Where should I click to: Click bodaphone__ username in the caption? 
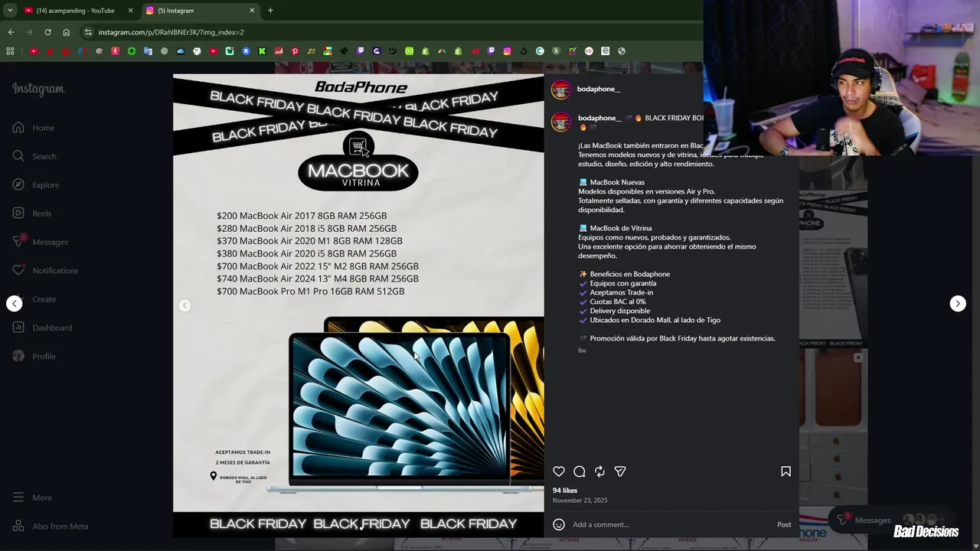[x=599, y=118]
